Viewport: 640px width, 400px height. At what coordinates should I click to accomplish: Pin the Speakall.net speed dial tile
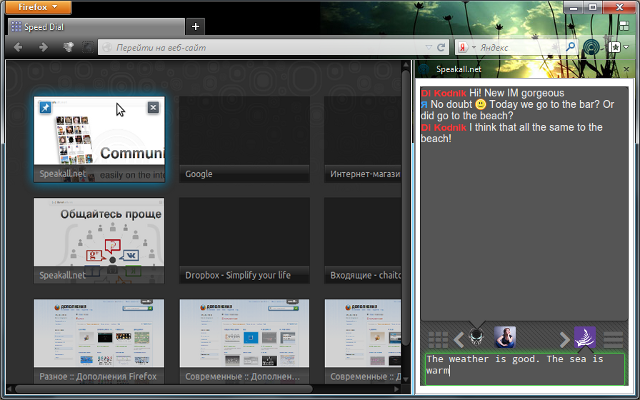click(45, 108)
